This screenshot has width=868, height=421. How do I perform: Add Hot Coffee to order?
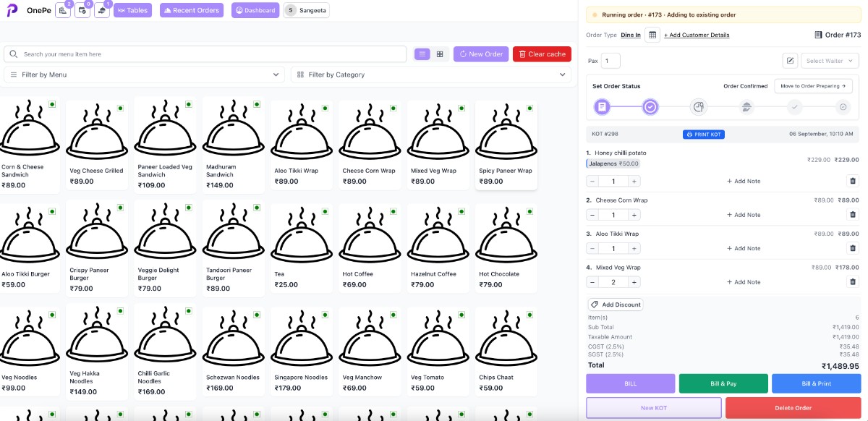tap(370, 248)
